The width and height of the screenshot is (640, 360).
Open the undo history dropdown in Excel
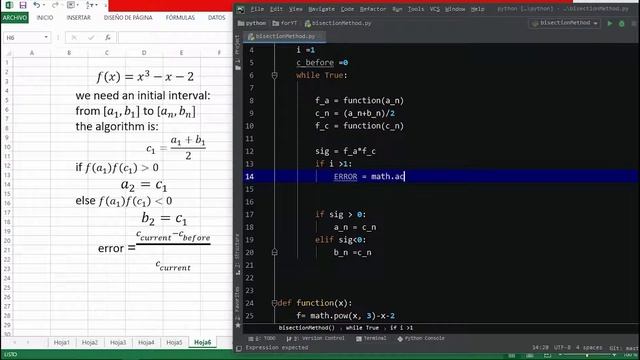44,6
